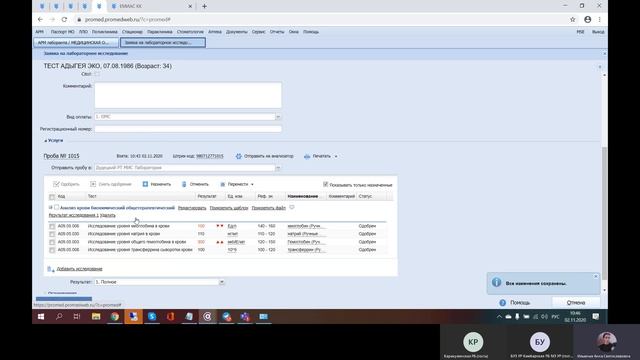Open Chrome from the taskbar
Viewport: 640px width, 360px height.
[115, 316]
